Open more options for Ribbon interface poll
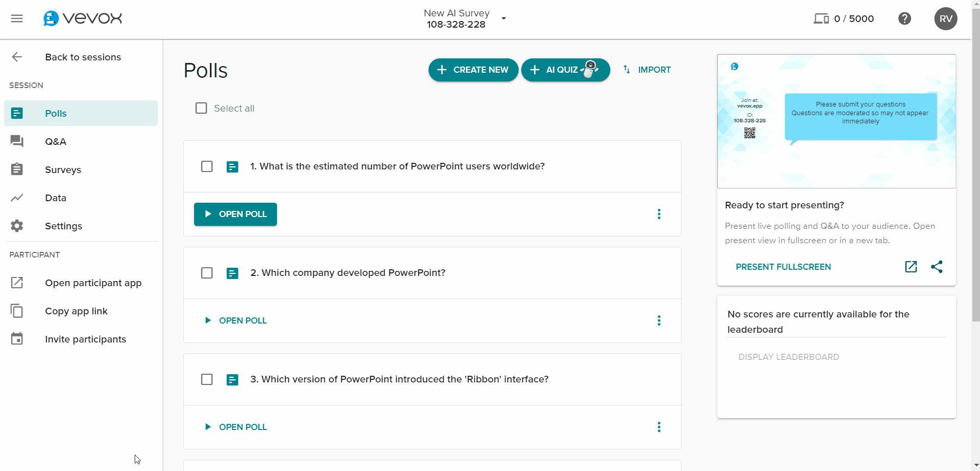The height and width of the screenshot is (471, 980). coord(659,427)
